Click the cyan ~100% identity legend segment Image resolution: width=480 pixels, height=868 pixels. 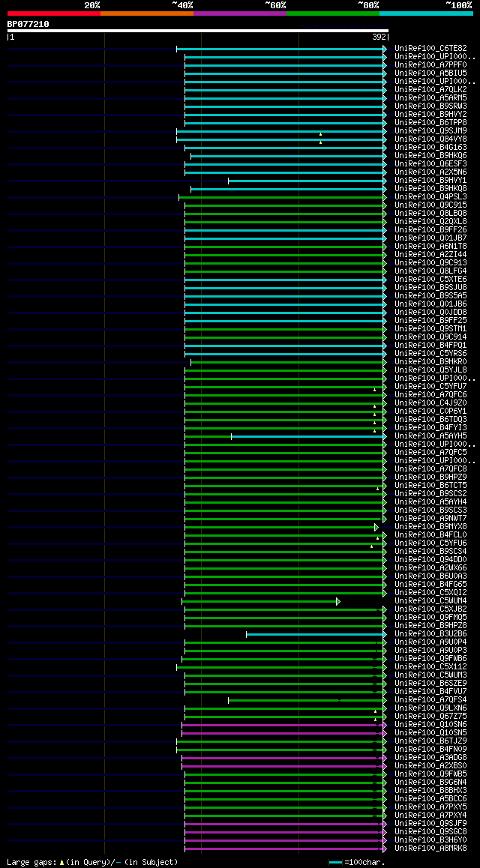pyautogui.click(x=426, y=13)
